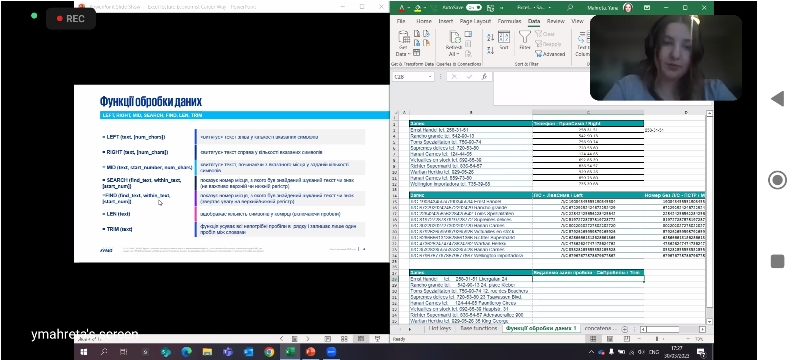800x360 pixels.
Task: Click the back triangle navigation button
Action: click(x=777, y=98)
